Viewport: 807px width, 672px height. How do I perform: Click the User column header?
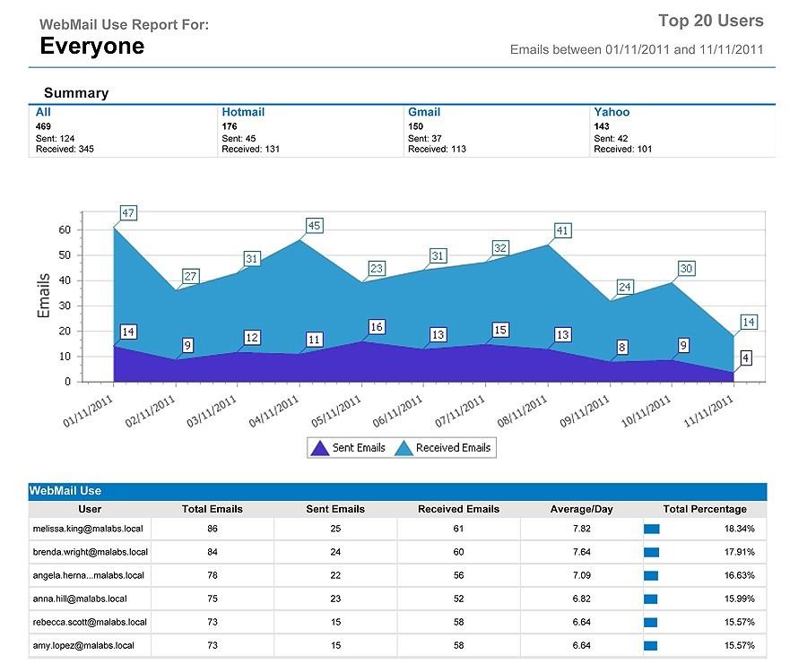tap(90, 509)
